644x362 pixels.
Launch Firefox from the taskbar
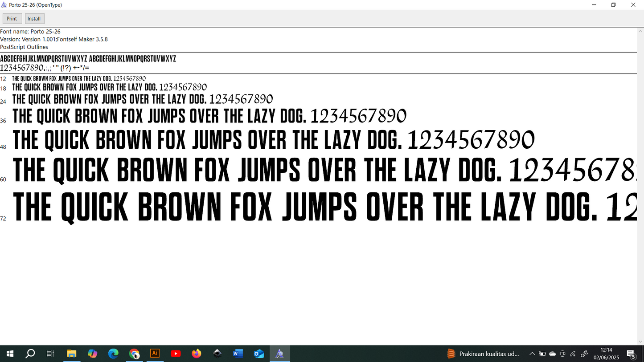pos(197,354)
